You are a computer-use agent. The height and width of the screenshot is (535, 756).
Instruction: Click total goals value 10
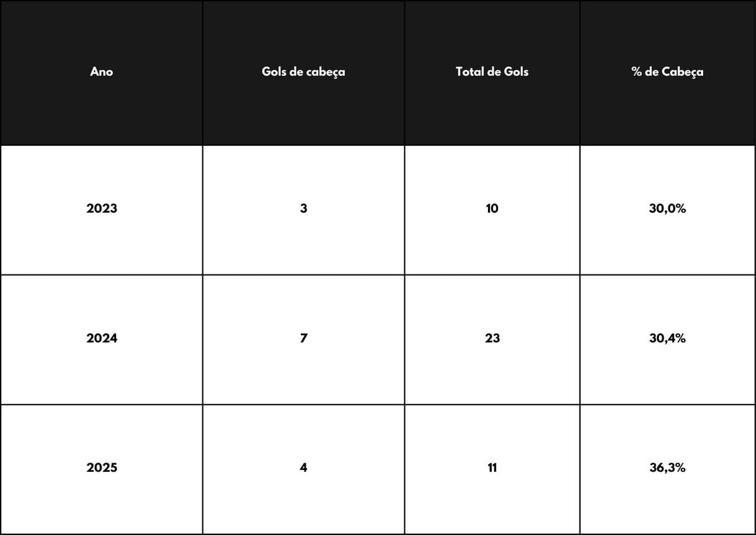pyautogui.click(x=492, y=209)
